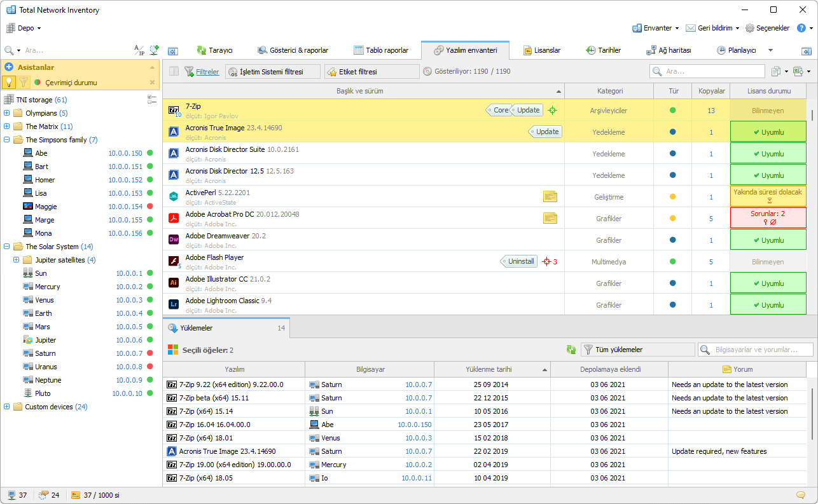
Task: Toggle the Etiket filtresi button
Action: pyautogui.click(x=371, y=72)
